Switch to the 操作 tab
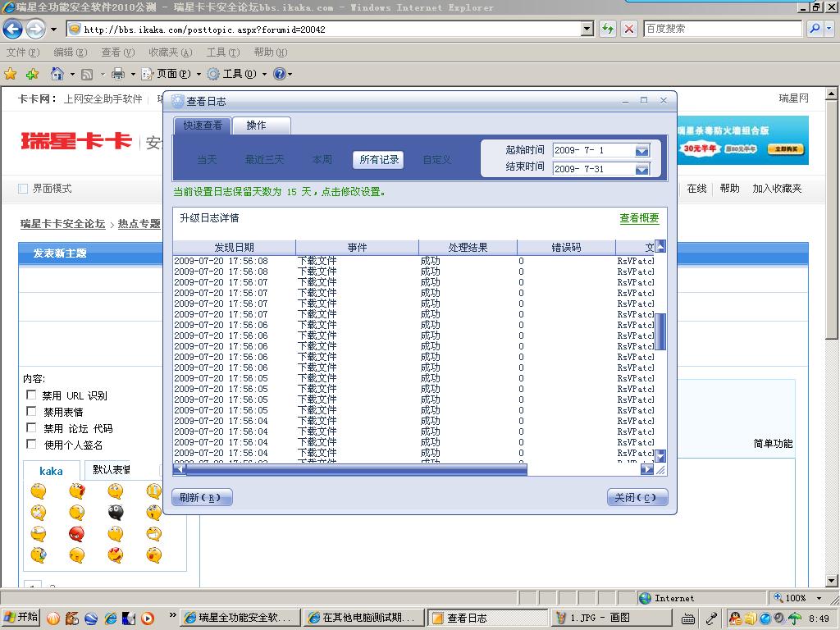Image resolution: width=840 pixels, height=630 pixels. (x=262, y=126)
